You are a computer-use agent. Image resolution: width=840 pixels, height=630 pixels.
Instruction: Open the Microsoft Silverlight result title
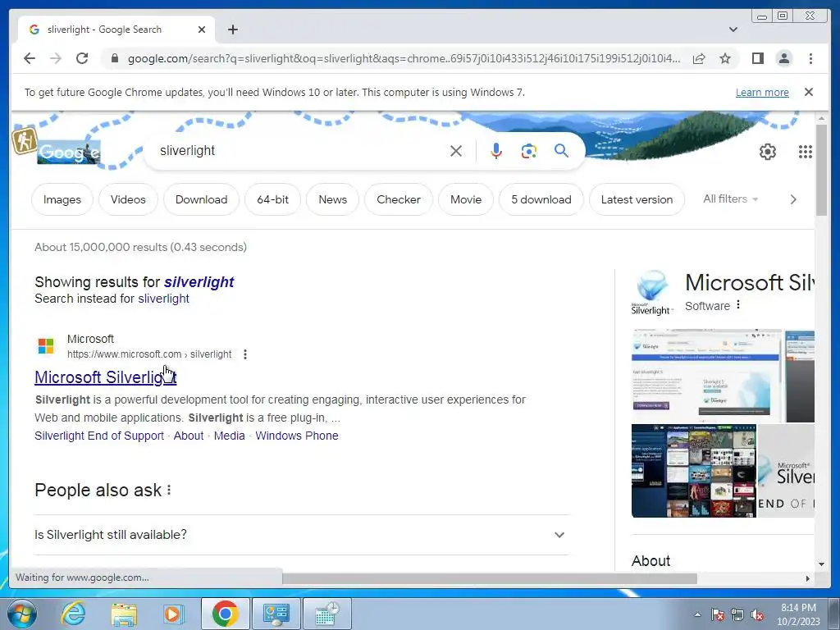(x=106, y=377)
